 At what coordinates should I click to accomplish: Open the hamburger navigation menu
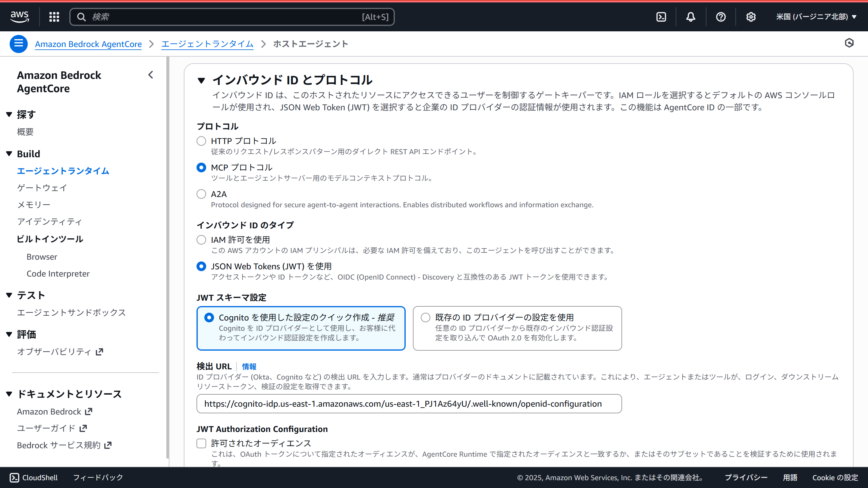click(x=18, y=43)
